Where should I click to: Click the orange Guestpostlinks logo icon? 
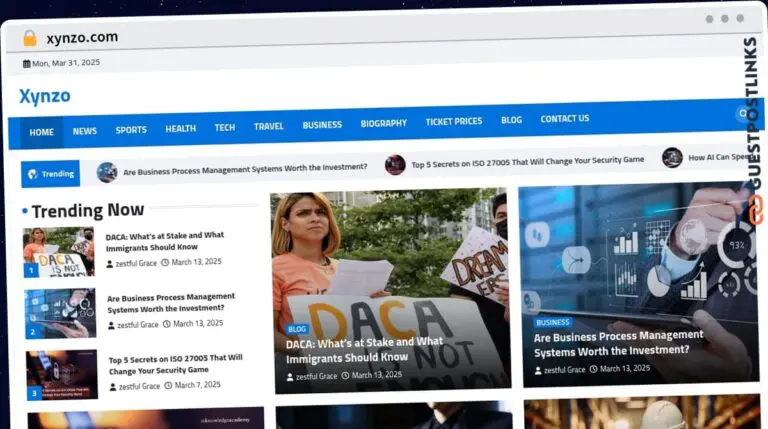(x=753, y=209)
